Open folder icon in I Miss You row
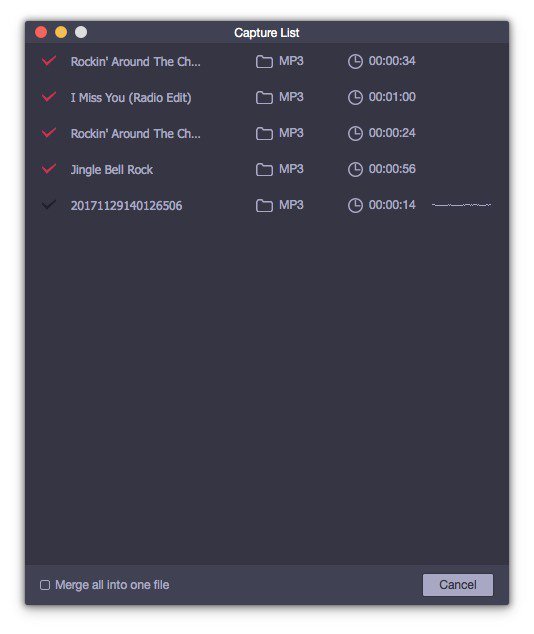The height and width of the screenshot is (634, 534). click(x=264, y=98)
